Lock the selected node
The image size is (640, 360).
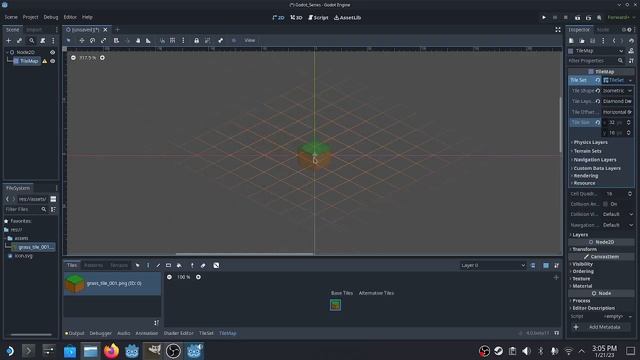click(x=196, y=40)
